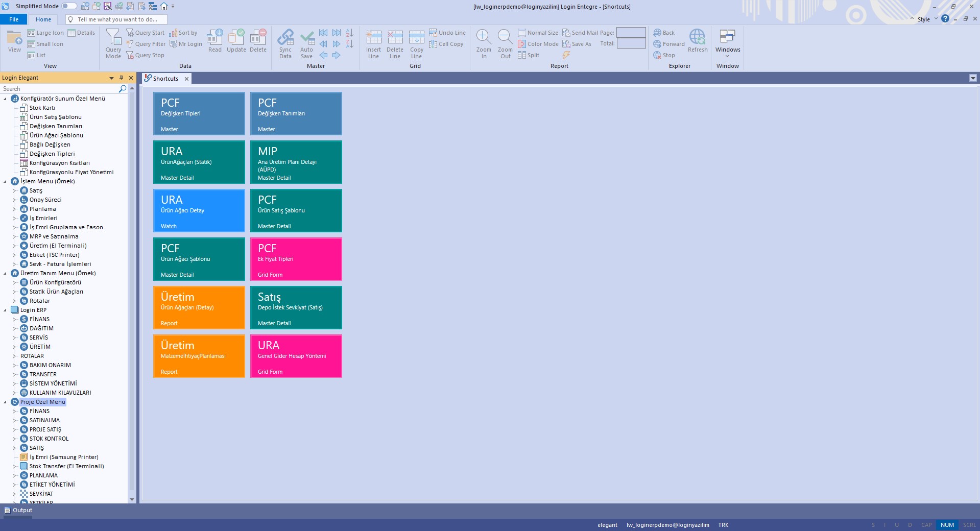
Task: Enable Color Mode in the Report group
Action: [539, 44]
